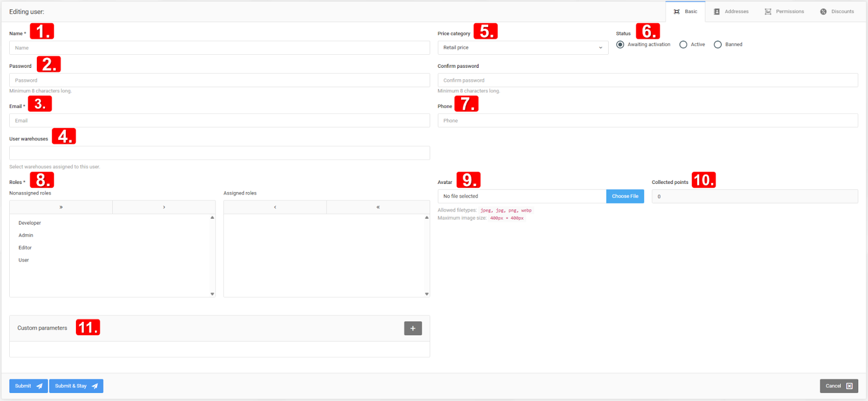Remove all assigned roles with double-left arrow
Viewport: 868px width, 401px height.
(378, 207)
